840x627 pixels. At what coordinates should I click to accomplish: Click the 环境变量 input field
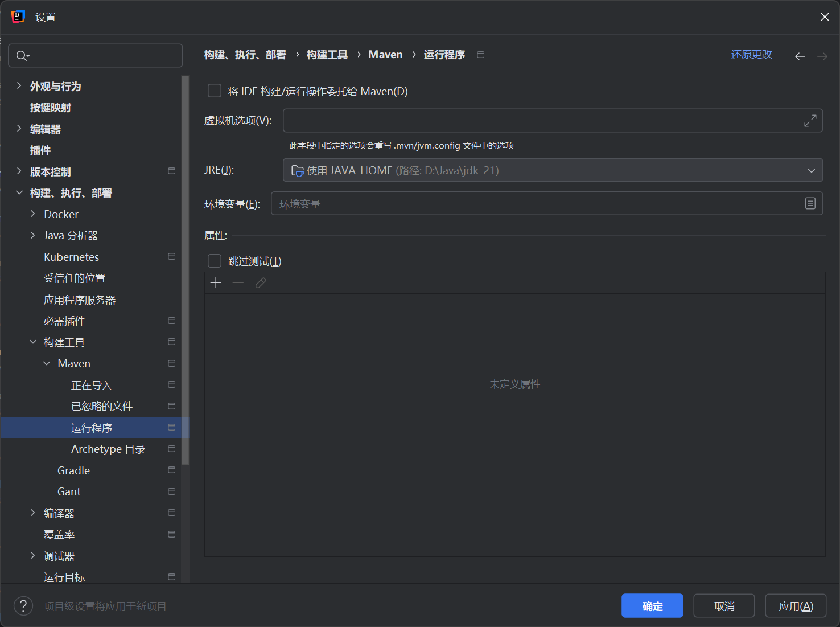pyautogui.click(x=547, y=203)
